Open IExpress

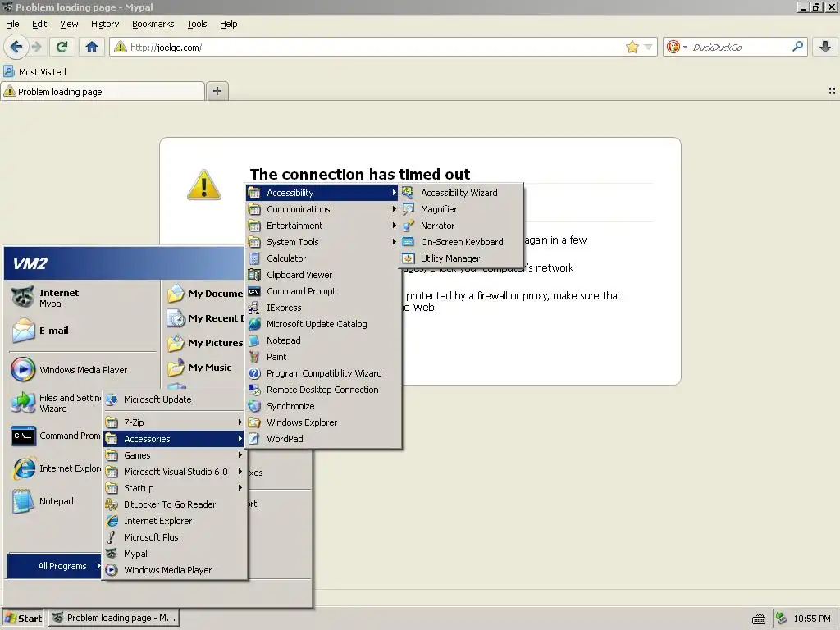tap(323, 308)
